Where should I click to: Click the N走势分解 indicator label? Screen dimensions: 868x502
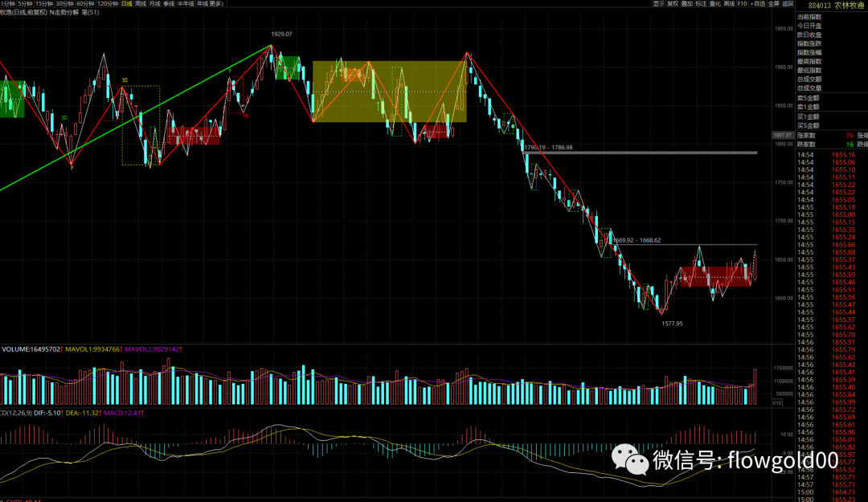click(64, 12)
